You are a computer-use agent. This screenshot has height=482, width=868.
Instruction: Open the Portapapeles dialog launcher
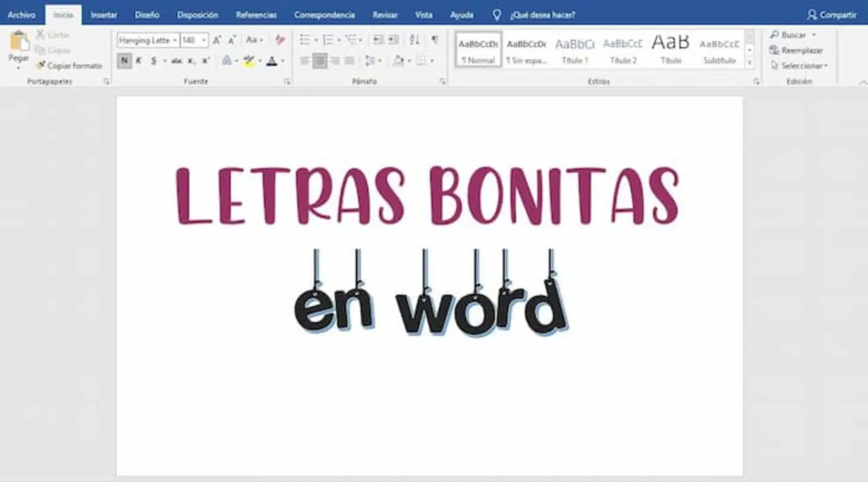pyautogui.click(x=107, y=82)
